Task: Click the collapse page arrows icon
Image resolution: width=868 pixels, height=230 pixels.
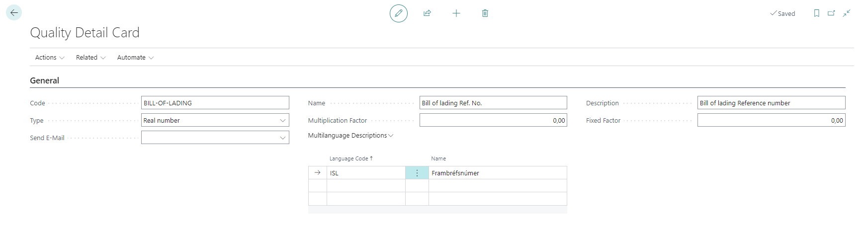Action: coord(847,13)
